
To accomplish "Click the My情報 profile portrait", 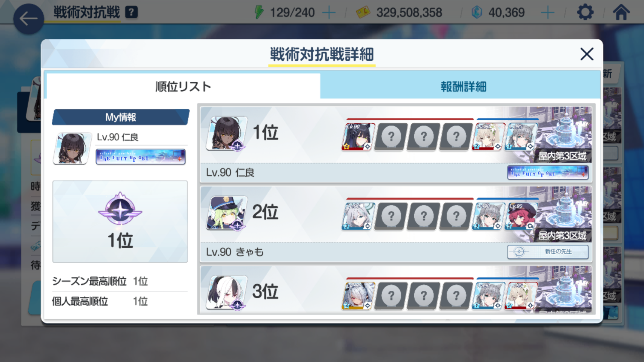I will click(x=72, y=148).
